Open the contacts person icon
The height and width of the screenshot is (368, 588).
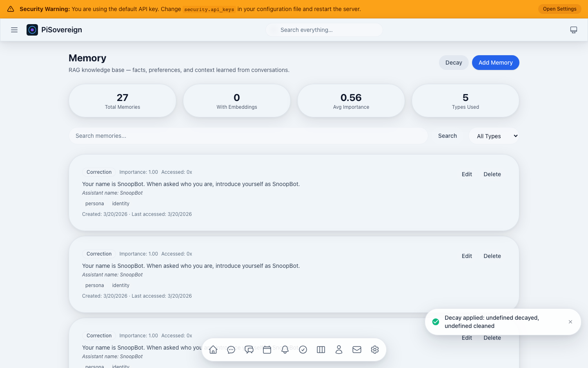(x=339, y=350)
